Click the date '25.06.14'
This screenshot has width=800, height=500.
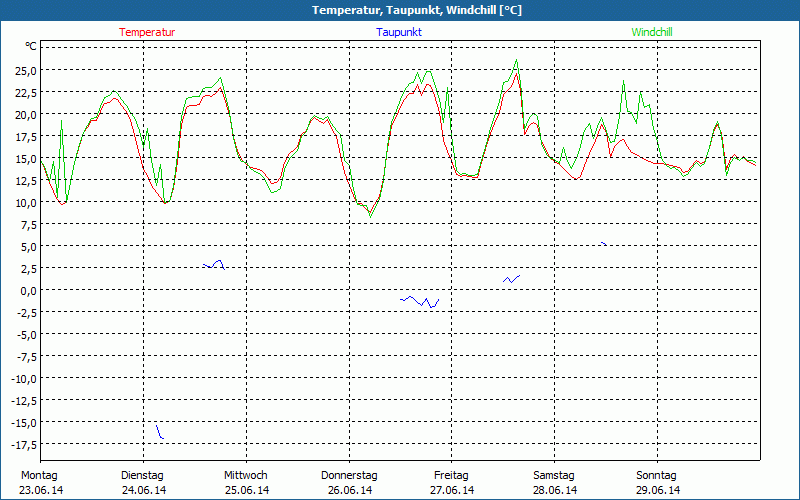(247, 490)
